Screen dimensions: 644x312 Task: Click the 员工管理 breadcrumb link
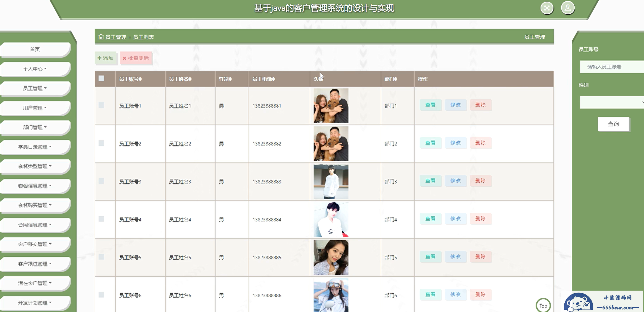(x=116, y=37)
